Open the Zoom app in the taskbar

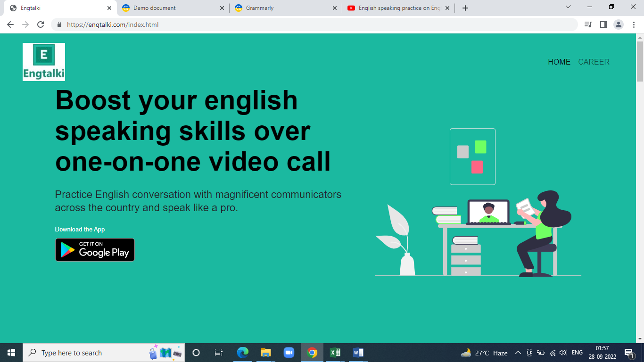click(x=289, y=353)
